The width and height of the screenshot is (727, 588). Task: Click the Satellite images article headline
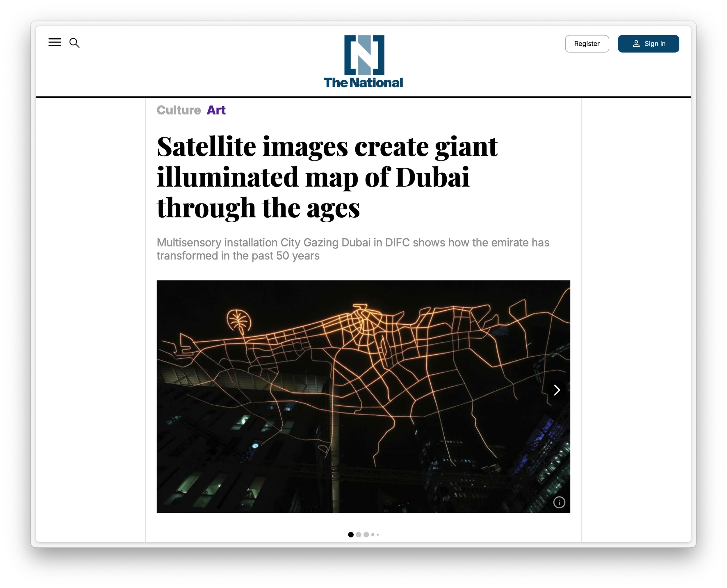click(327, 177)
